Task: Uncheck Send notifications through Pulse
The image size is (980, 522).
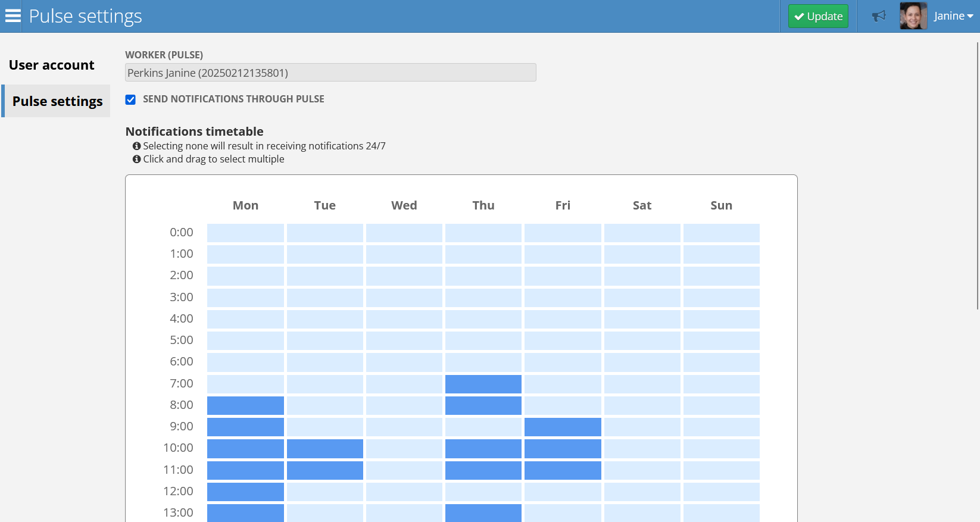Action: tap(130, 99)
